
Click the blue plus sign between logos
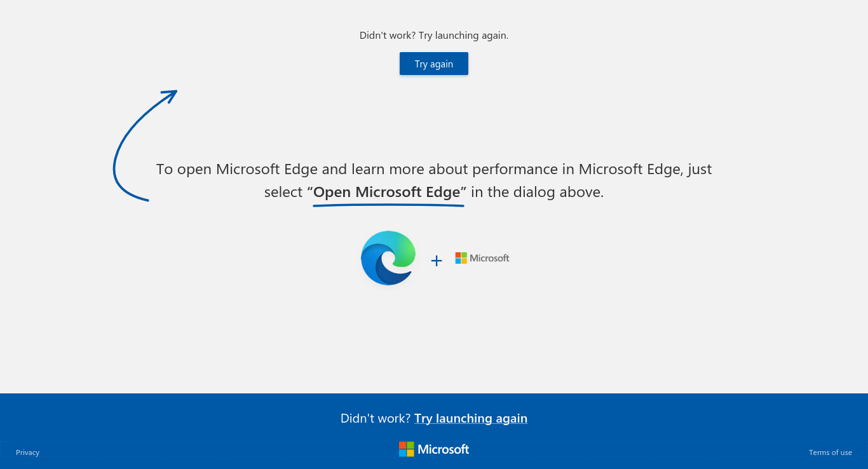tap(437, 261)
